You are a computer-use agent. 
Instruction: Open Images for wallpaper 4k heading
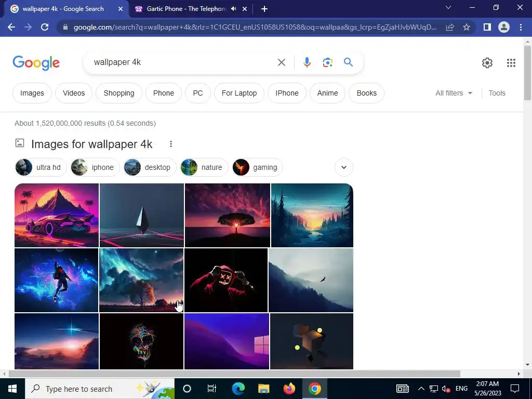click(x=91, y=144)
